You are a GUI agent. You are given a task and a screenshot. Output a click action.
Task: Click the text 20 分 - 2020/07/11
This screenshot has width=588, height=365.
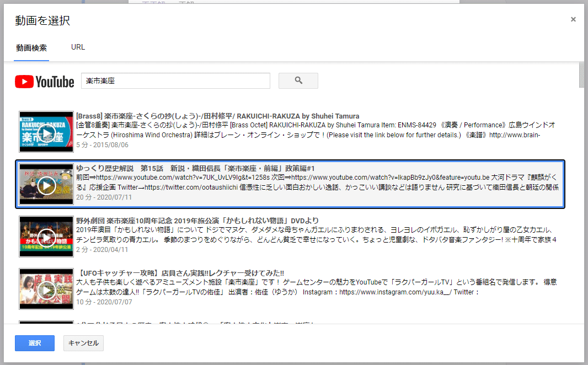click(x=104, y=197)
